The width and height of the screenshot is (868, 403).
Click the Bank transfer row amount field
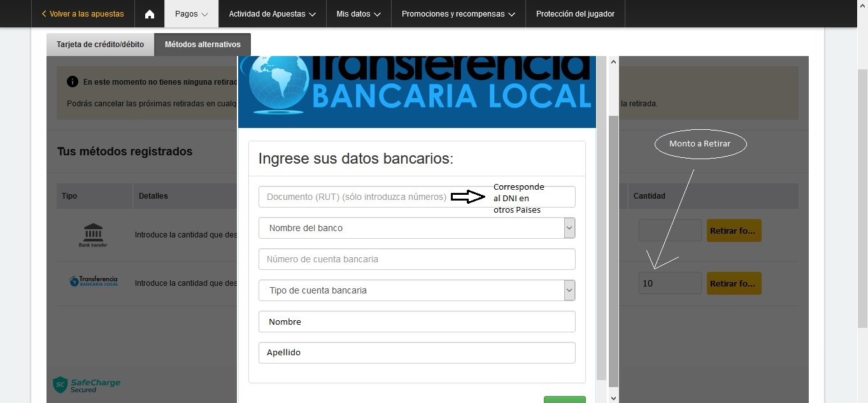point(670,230)
